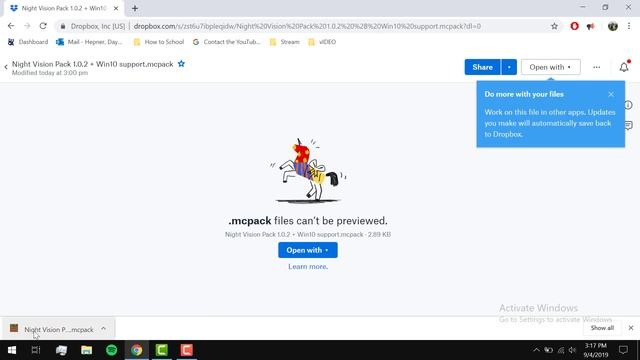Expand the Share dropdown arrow
640x360 pixels.
click(x=509, y=67)
